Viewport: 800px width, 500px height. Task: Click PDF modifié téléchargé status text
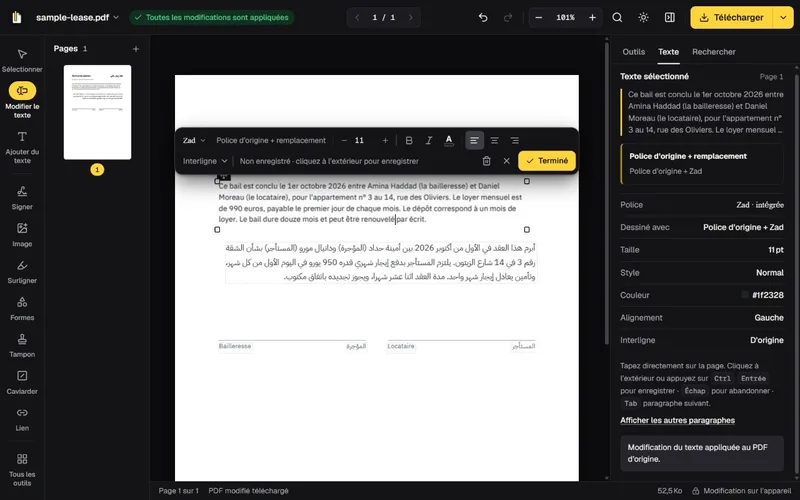point(248,491)
